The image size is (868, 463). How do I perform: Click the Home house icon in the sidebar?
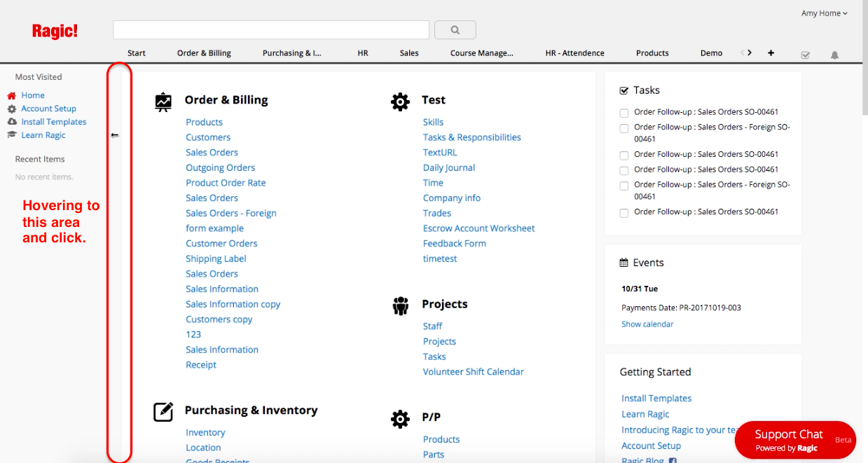13,95
